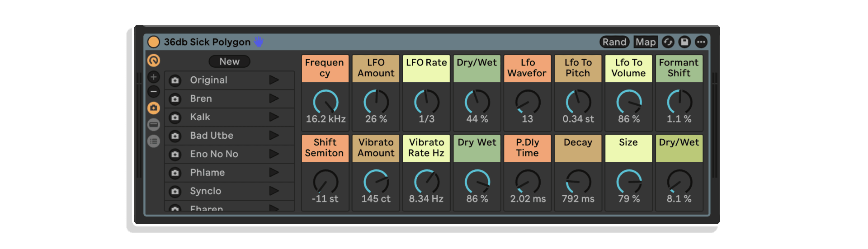Launch the Kalk variation with its play arrow
The width and height of the screenshot is (868, 249).
coord(274,117)
